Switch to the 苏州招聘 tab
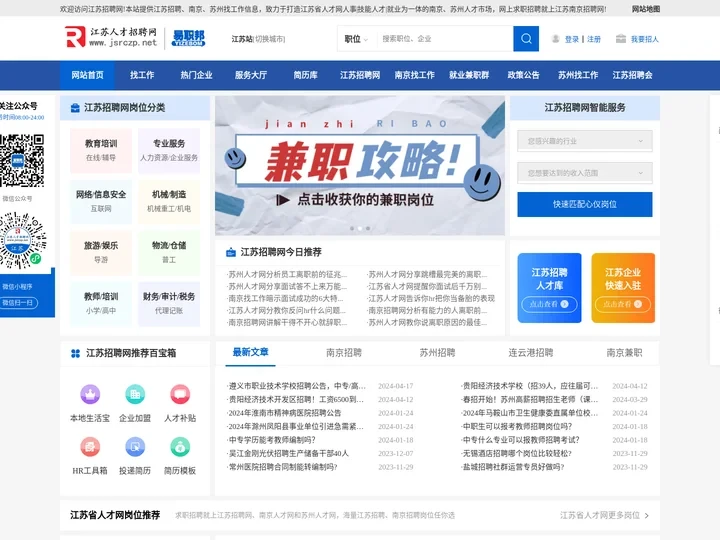 click(437, 353)
